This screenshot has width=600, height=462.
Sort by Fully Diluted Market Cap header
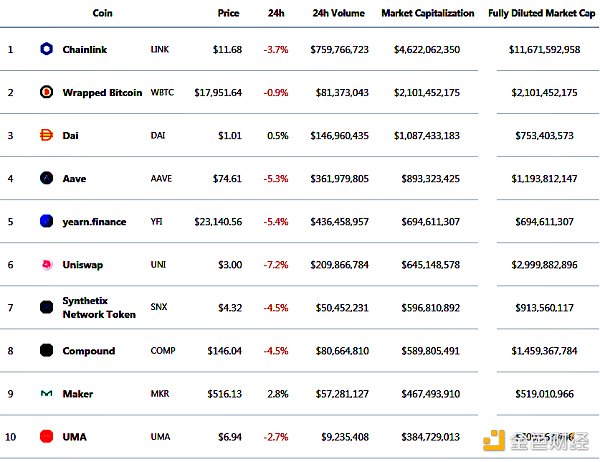(x=541, y=14)
